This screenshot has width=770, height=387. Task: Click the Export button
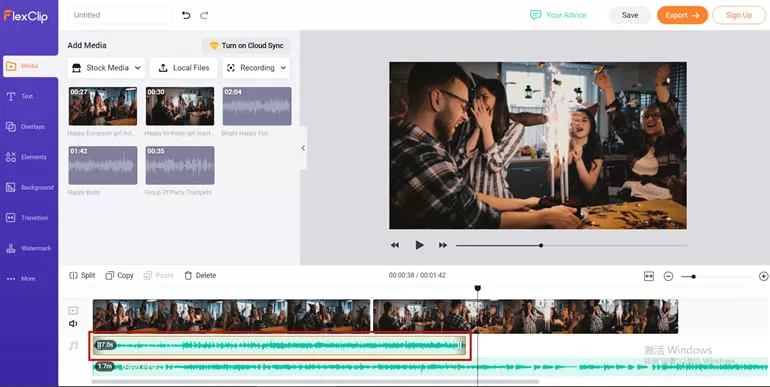click(x=683, y=15)
